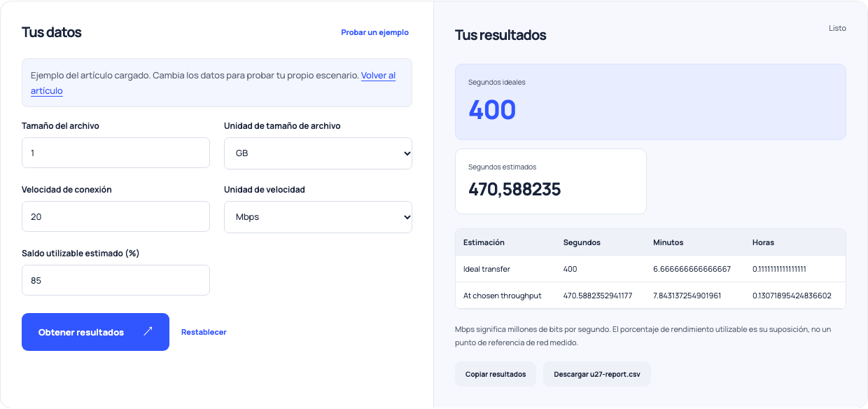The height and width of the screenshot is (409, 868).
Task: Click the Segundos ideales value 400
Action: [x=492, y=110]
